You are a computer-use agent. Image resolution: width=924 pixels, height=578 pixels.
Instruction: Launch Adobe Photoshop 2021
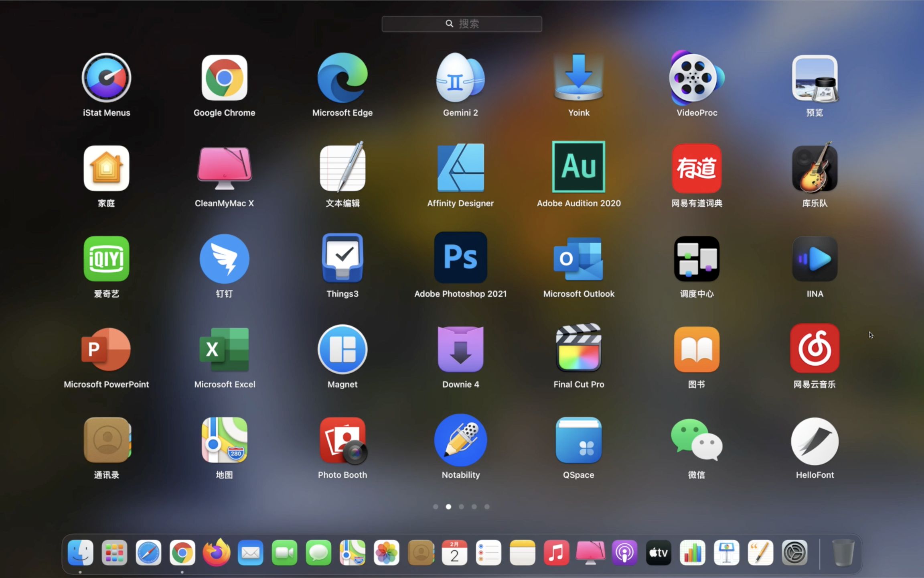pos(460,257)
